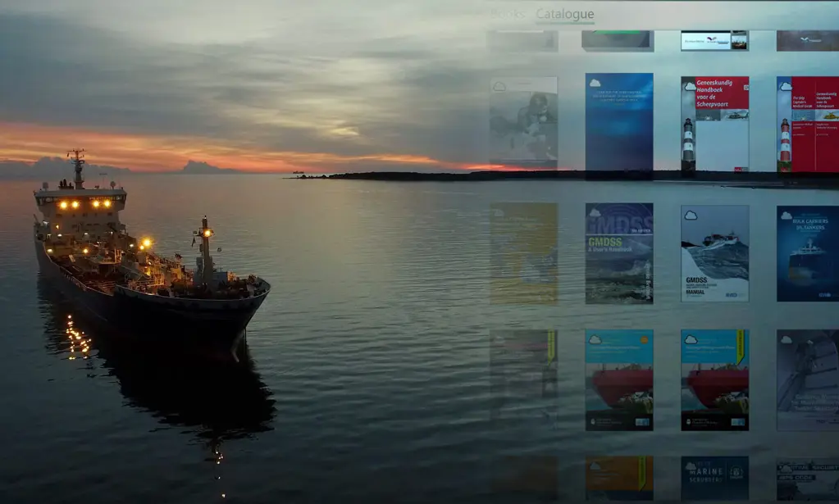Open Geneeskundig Handboek voor de Scheepvaart title text

click(722, 93)
